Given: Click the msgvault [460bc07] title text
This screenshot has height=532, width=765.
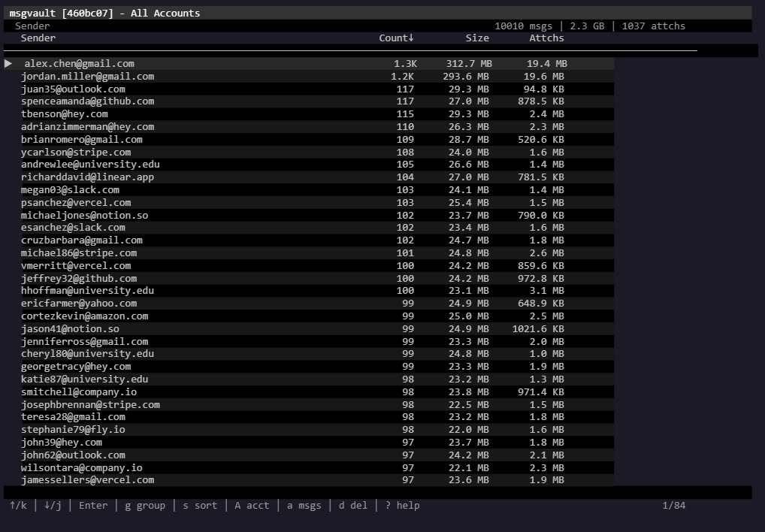Looking at the screenshot, I should click(61, 14).
